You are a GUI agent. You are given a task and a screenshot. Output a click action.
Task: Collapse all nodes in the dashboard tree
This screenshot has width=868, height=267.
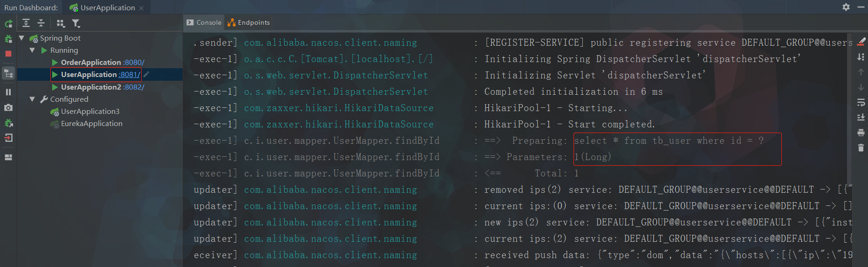(x=41, y=23)
